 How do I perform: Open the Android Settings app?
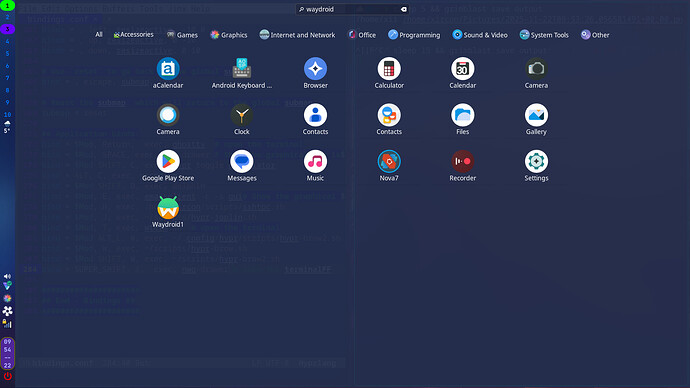[x=536, y=166]
